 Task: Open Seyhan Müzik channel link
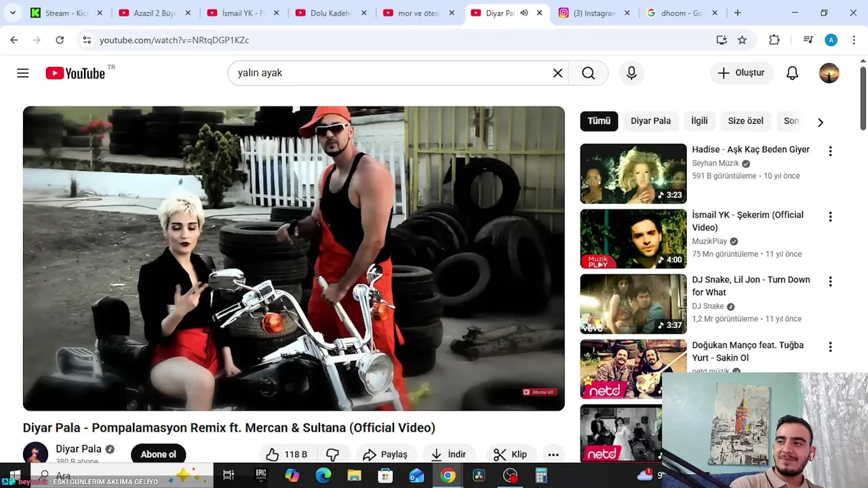[715, 163]
